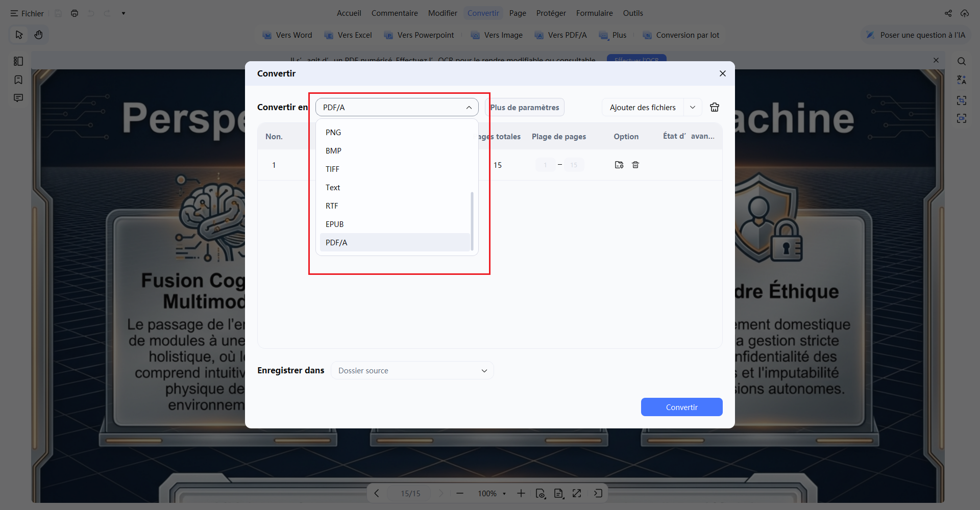Open the Fichier menu
This screenshot has height=510, width=980.
click(x=27, y=13)
